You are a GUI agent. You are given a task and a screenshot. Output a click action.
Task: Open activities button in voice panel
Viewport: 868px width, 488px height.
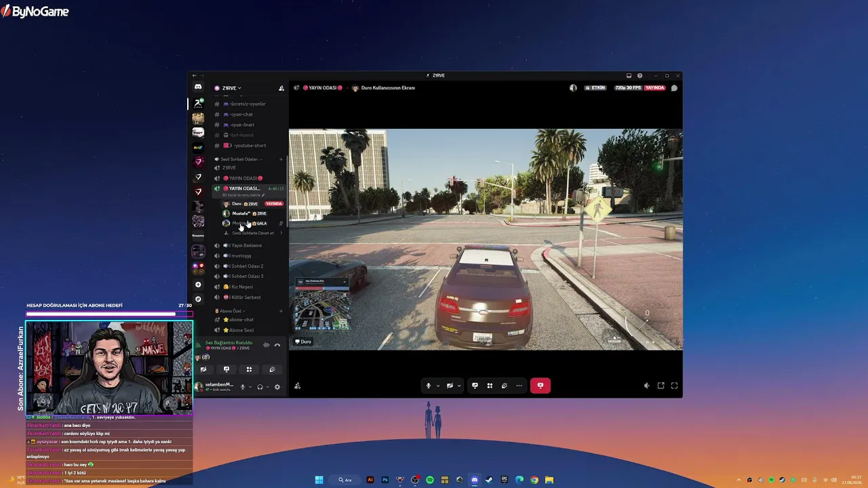click(249, 369)
